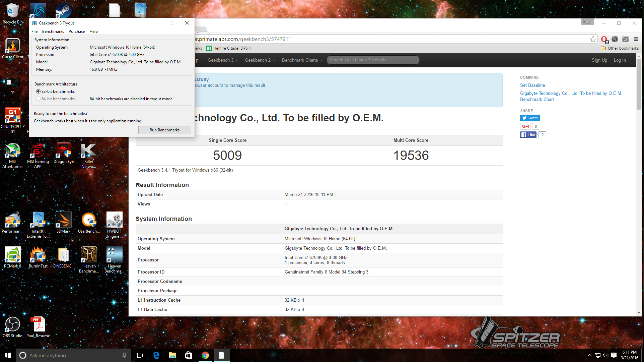Open Chrome hamburger menu icon
644x362 pixels.
tap(636, 39)
